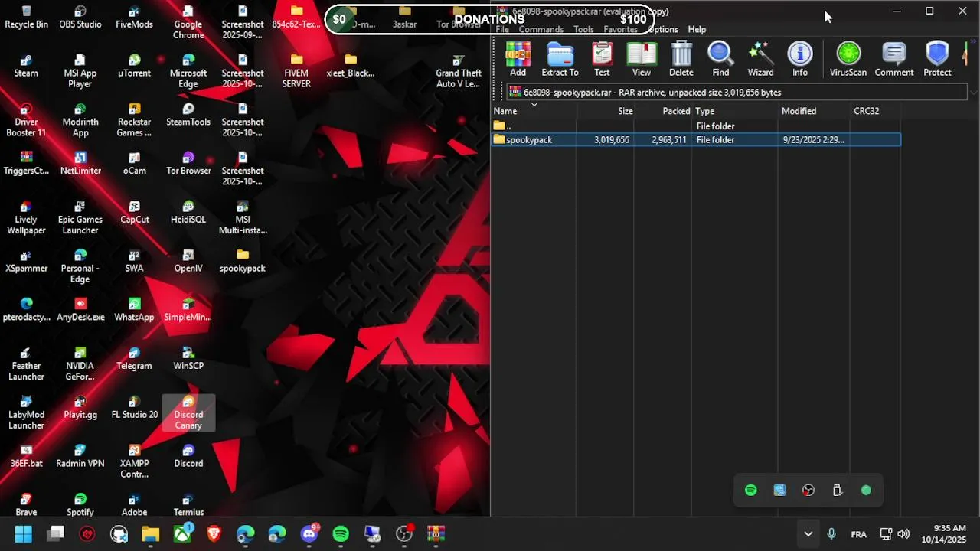Select the CapCut desktop icon
Image resolution: width=980 pixels, height=551 pixels.
(x=134, y=212)
